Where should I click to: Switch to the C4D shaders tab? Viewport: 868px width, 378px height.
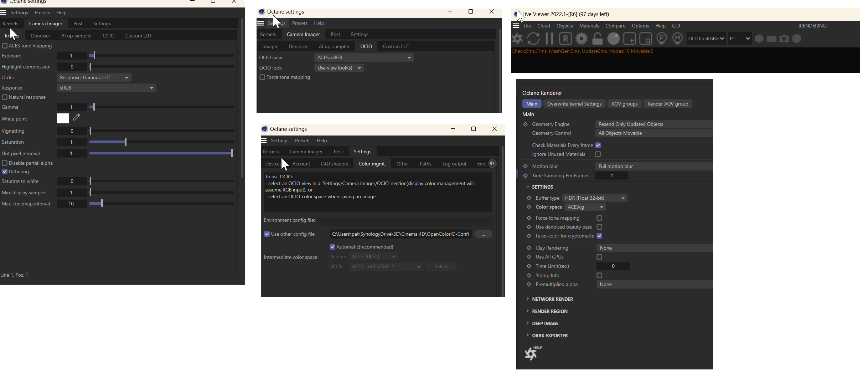point(334,164)
